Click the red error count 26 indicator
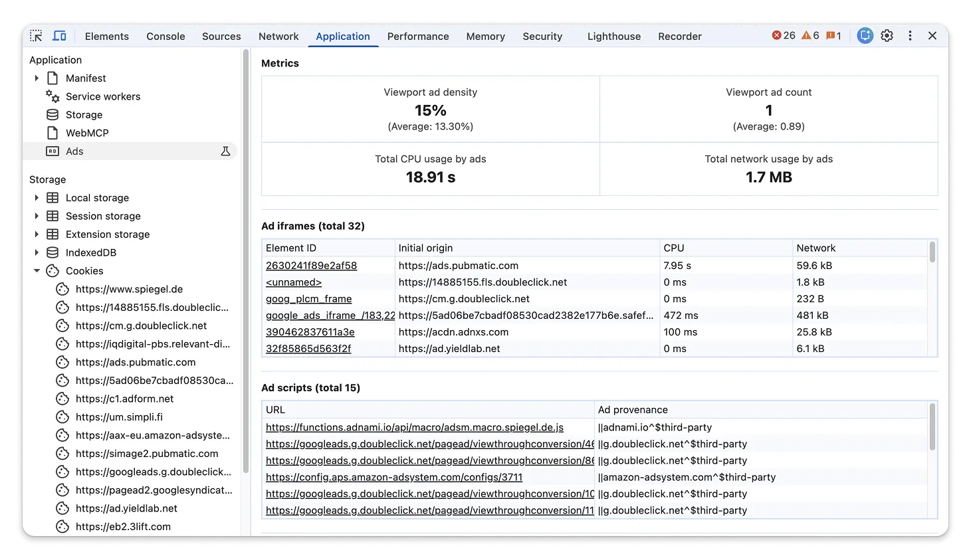This screenshot has width=971, height=560. [784, 36]
